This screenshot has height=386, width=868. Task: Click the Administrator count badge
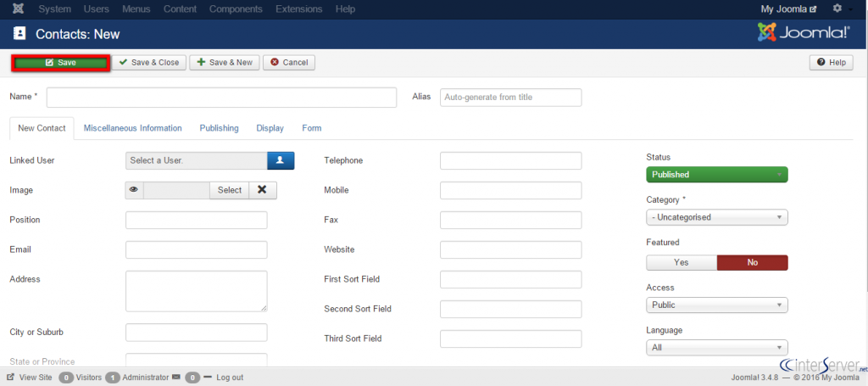(x=113, y=378)
